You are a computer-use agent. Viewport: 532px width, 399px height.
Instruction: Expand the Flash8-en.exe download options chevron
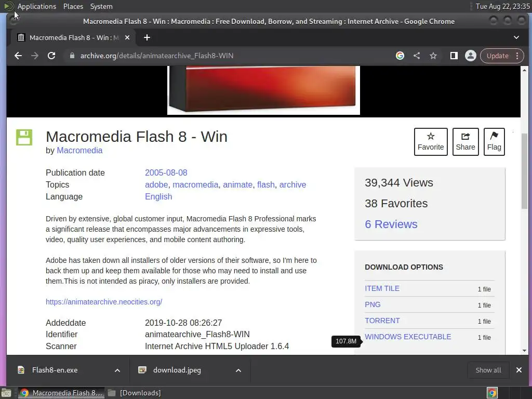pyautogui.click(x=117, y=370)
